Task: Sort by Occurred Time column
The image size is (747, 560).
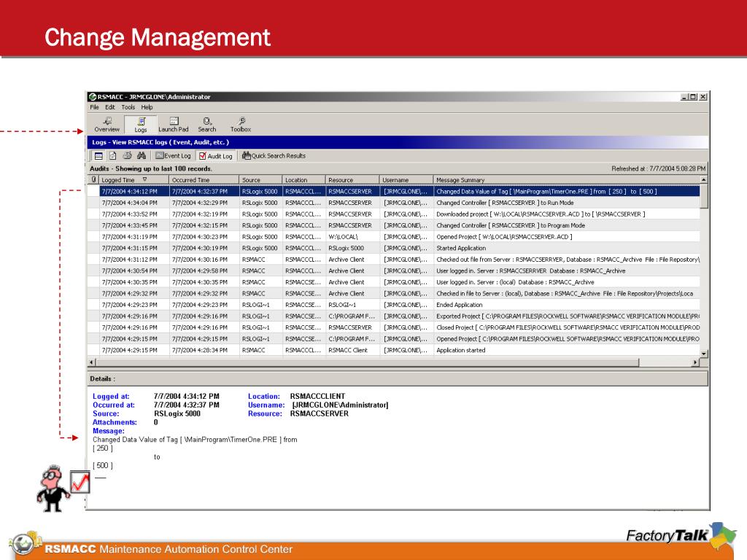Action: [x=204, y=180]
